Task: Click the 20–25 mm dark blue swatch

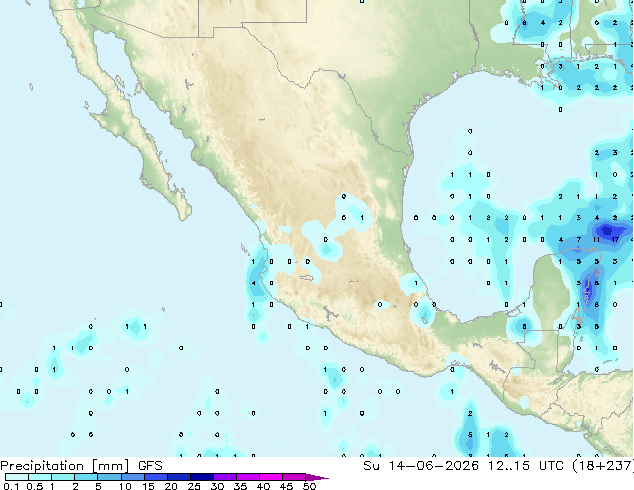Action: pyautogui.click(x=179, y=477)
